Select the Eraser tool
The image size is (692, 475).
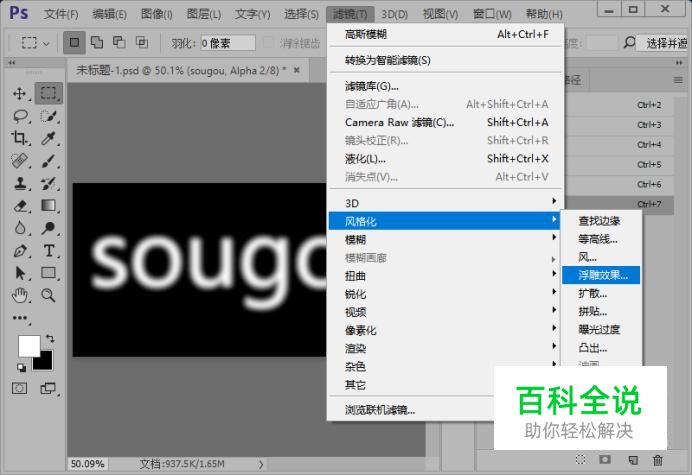tap(20, 205)
